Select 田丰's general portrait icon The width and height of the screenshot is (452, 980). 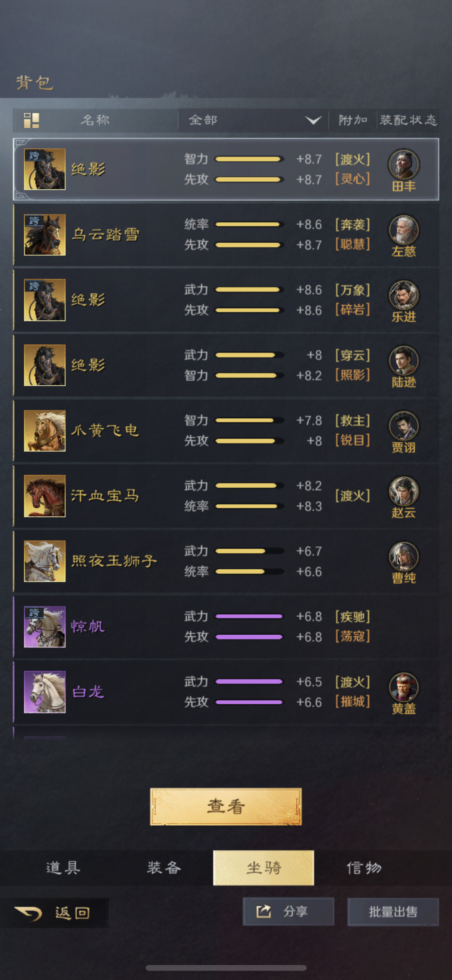[404, 164]
